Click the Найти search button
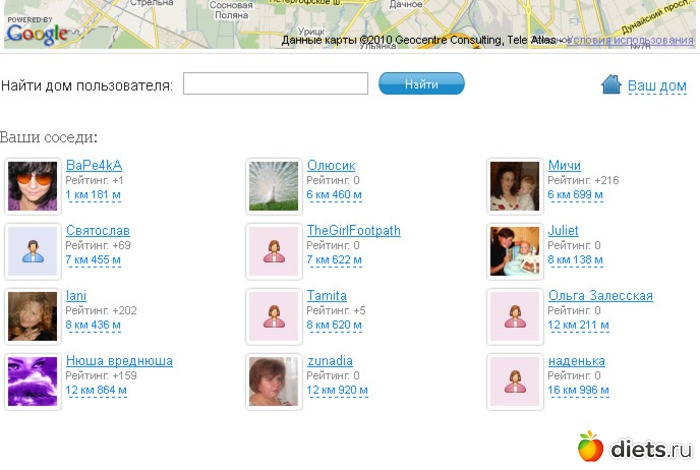Image resolution: width=700 pixels, height=470 pixels. point(421,83)
